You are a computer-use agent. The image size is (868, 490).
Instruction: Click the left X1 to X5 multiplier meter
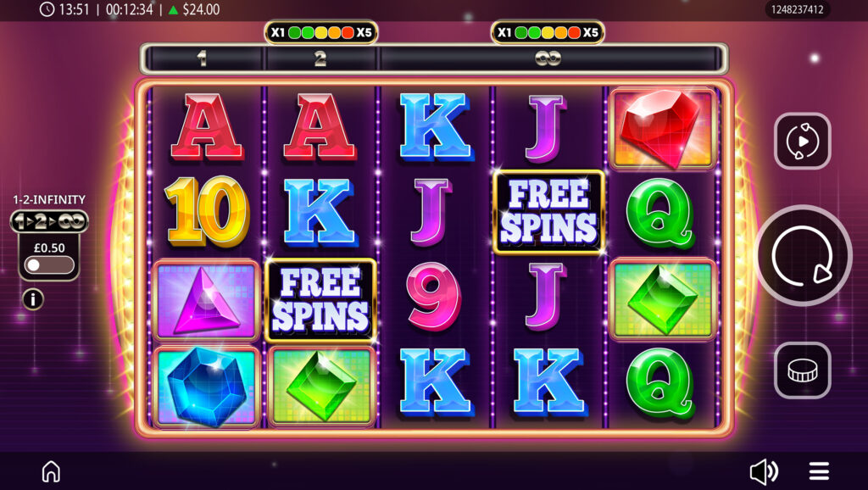coord(321,33)
